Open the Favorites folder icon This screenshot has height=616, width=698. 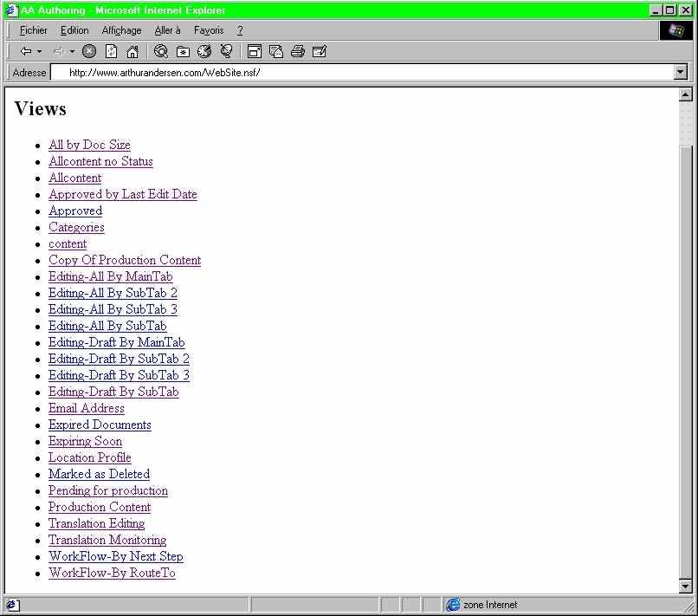(x=183, y=52)
